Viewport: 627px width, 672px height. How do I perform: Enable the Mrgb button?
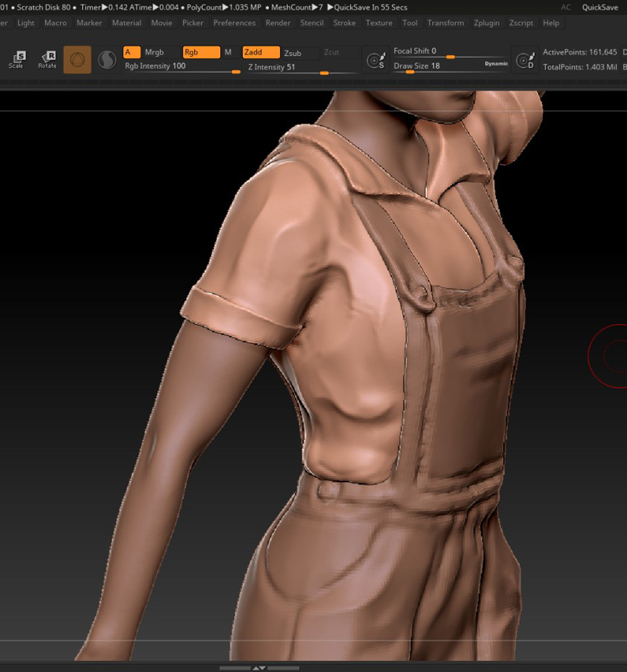pos(155,52)
